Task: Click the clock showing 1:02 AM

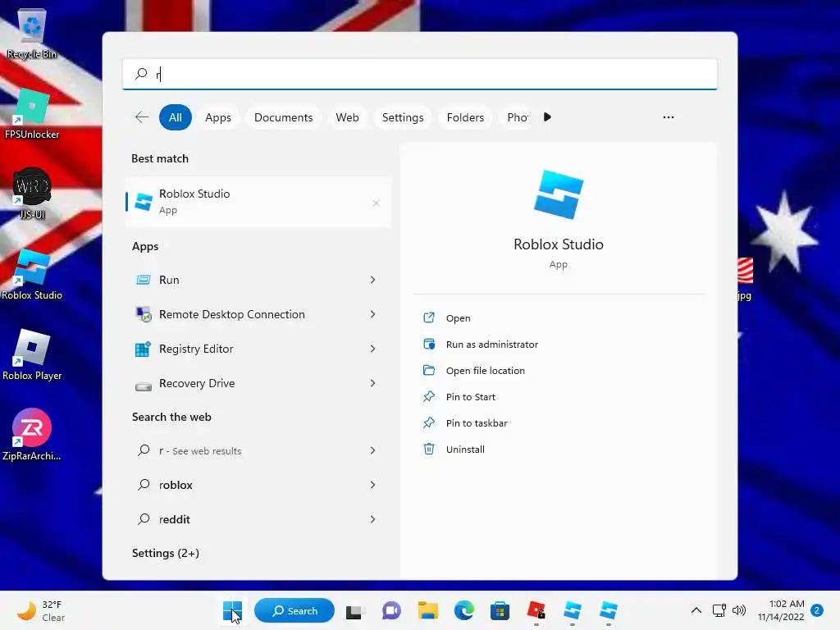Action: (x=781, y=610)
